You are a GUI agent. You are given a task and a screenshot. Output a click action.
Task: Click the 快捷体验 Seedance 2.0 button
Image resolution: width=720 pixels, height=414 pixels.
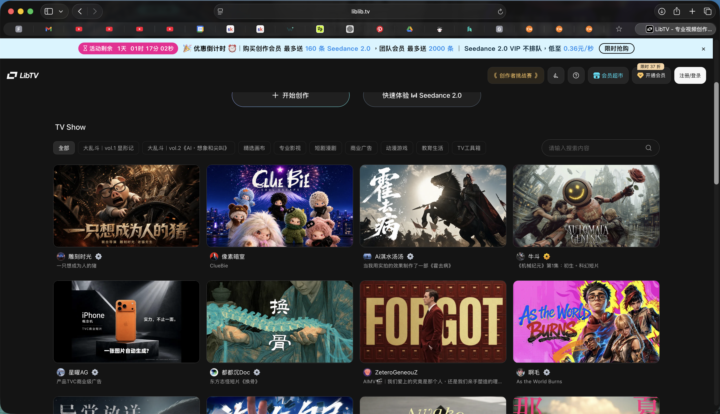(422, 96)
